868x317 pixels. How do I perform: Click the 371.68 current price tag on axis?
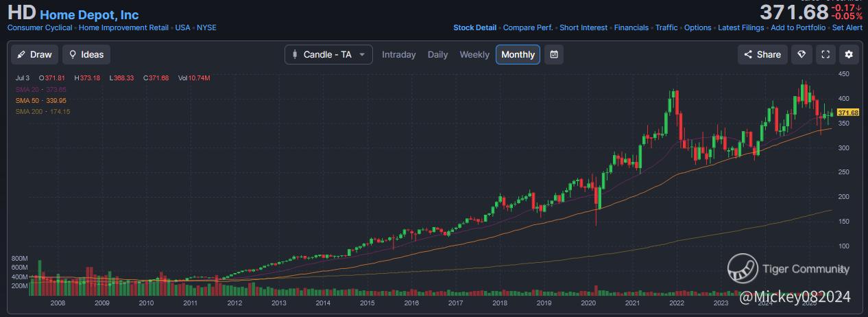(848, 113)
